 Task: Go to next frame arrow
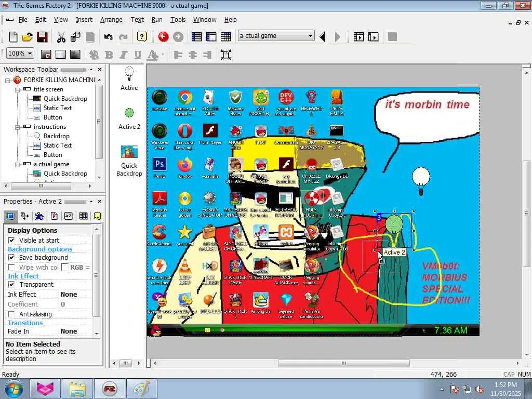[x=337, y=37]
